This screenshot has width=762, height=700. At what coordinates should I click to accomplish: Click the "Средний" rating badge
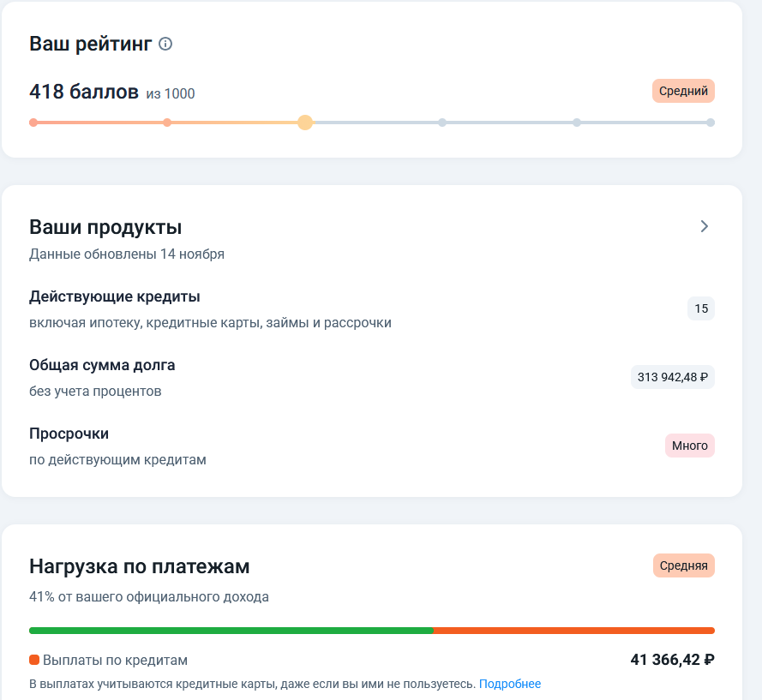tap(683, 91)
